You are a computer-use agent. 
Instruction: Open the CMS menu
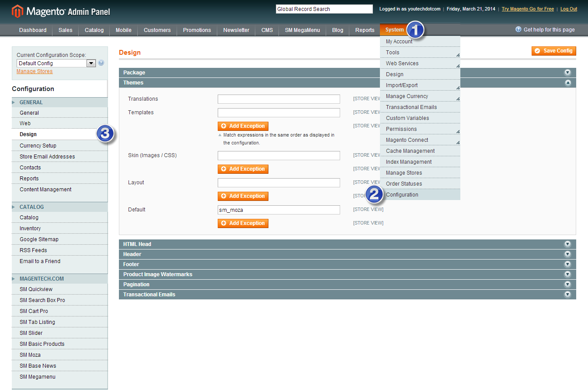pyautogui.click(x=267, y=30)
